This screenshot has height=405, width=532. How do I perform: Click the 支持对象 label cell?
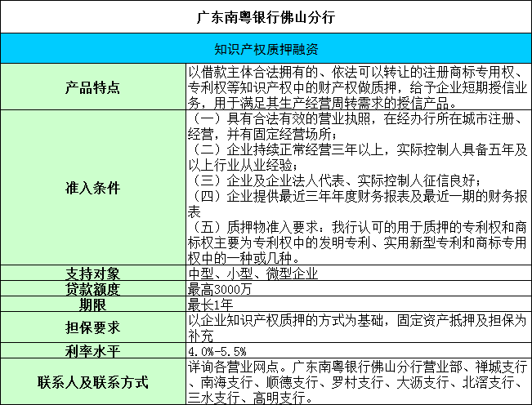point(93,273)
